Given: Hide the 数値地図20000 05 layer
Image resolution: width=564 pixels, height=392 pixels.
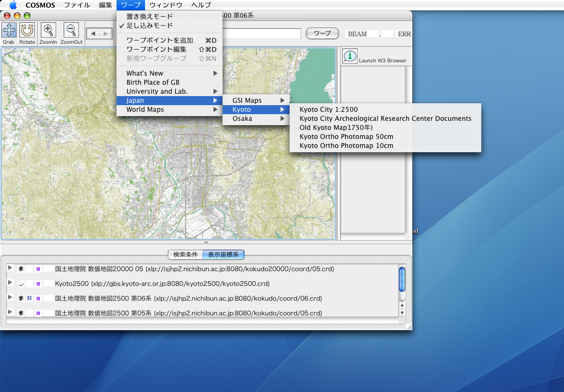Looking at the screenshot, I should (x=21, y=269).
